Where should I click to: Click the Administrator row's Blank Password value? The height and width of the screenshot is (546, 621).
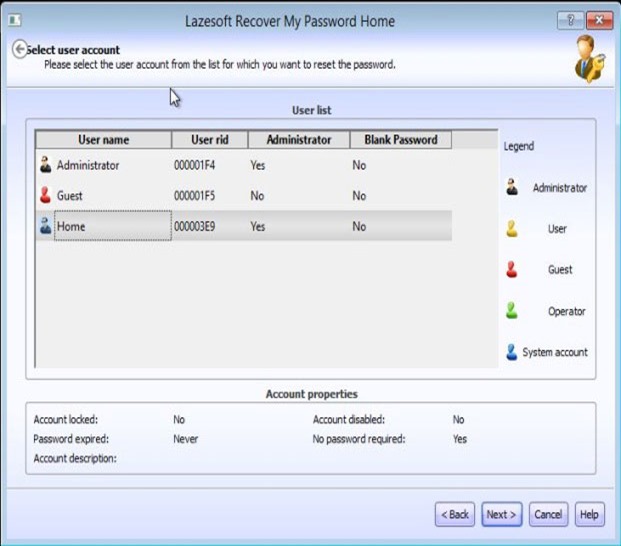(x=359, y=165)
